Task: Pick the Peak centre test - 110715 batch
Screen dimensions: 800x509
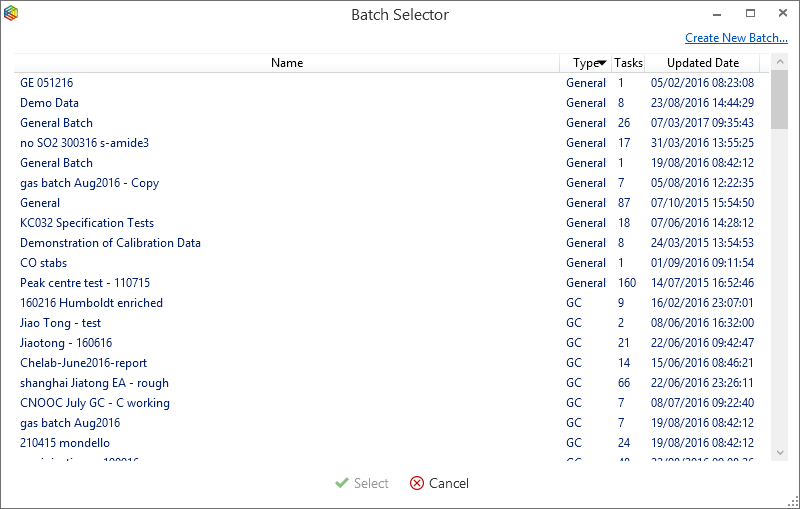Action: [x=85, y=283]
